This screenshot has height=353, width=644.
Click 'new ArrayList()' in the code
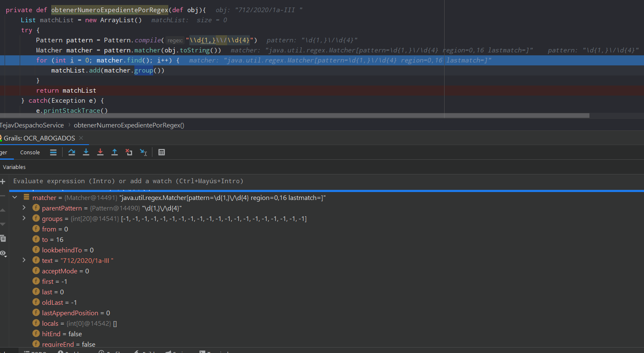coord(113,20)
